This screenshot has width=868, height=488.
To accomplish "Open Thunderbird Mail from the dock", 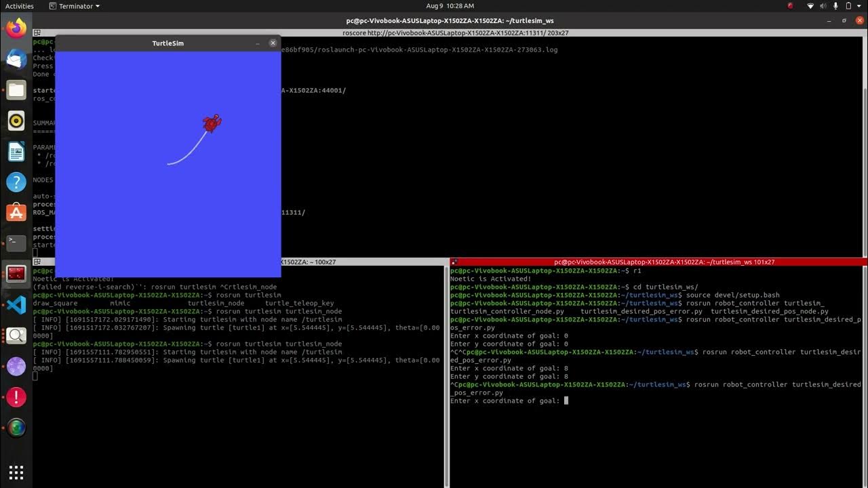I will pyautogui.click(x=16, y=59).
